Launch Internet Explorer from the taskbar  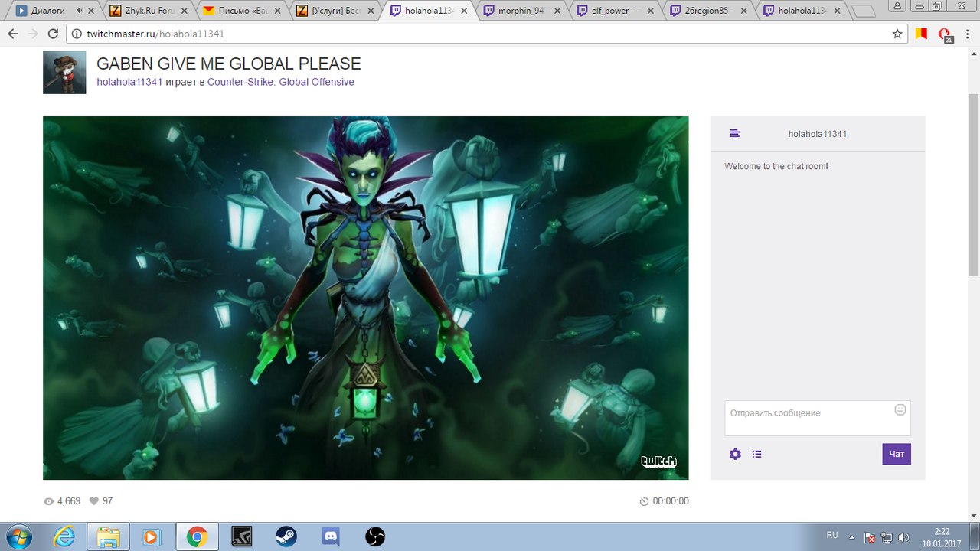click(x=64, y=537)
